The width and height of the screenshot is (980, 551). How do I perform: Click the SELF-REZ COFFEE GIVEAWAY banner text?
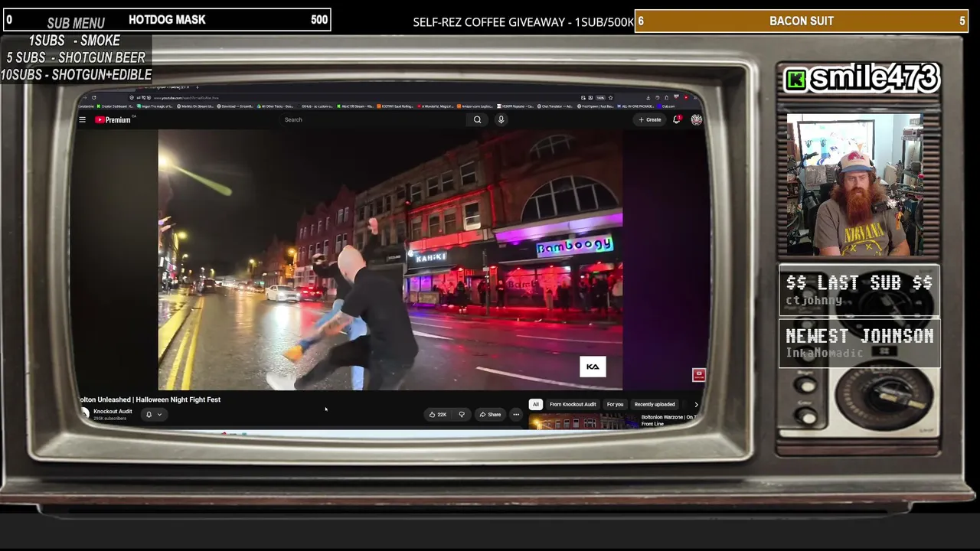(524, 22)
